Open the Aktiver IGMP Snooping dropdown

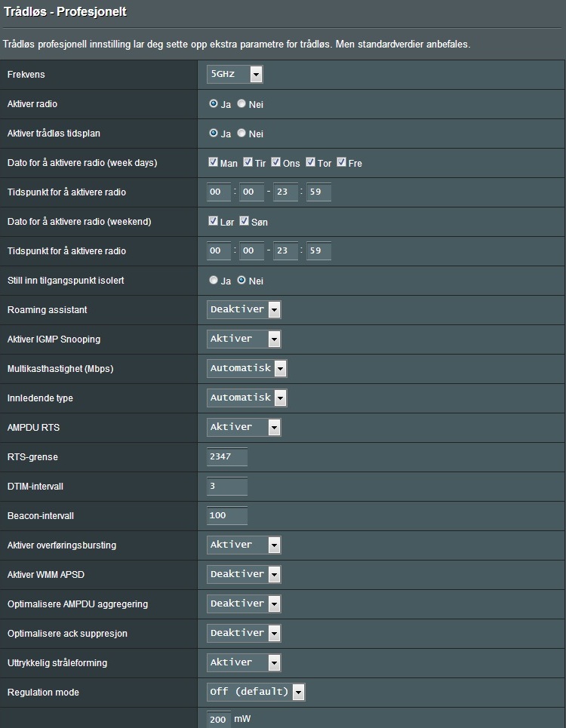point(244,339)
